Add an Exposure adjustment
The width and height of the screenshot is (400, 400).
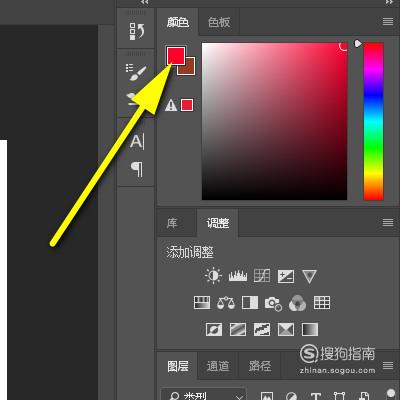click(286, 276)
